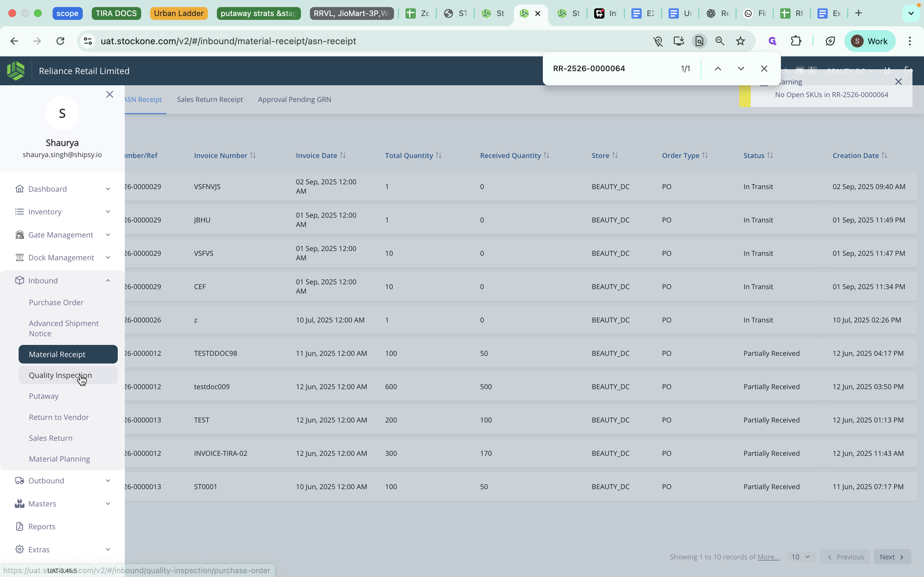The width and height of the screenshot is (924, 577).
Task: Click the Next pagination button
Action: click(x=892, y=557)
